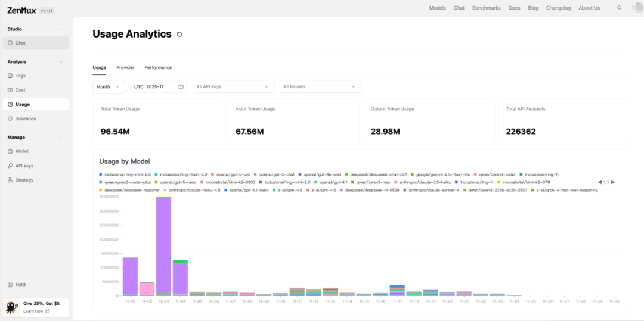Toggle inclusionai/ring-mini-2.0 legend series
The image size is (644, 321).
pos(125,174)
